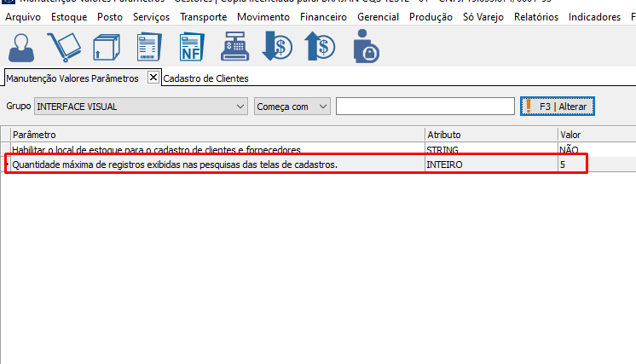636x364 pixels.
Task: Close the Manutenção Valores Parâmetros tab
Action: [x=153, y=78]
